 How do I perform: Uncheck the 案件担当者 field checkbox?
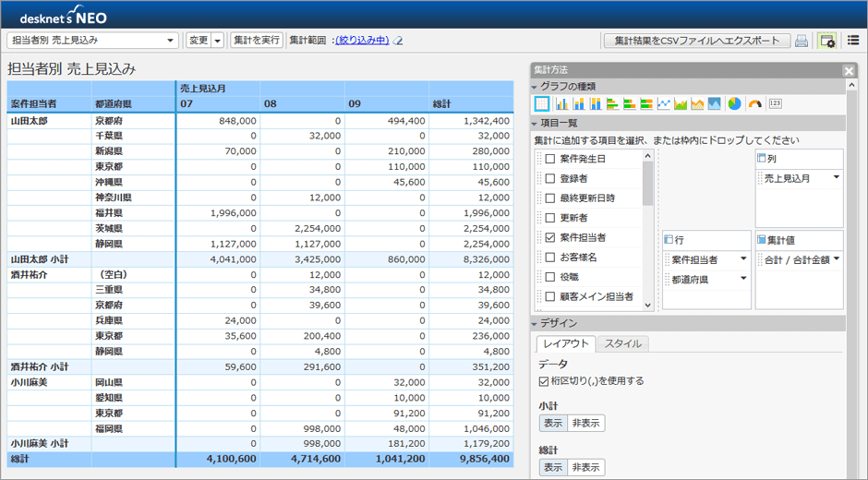pos(550,237)
